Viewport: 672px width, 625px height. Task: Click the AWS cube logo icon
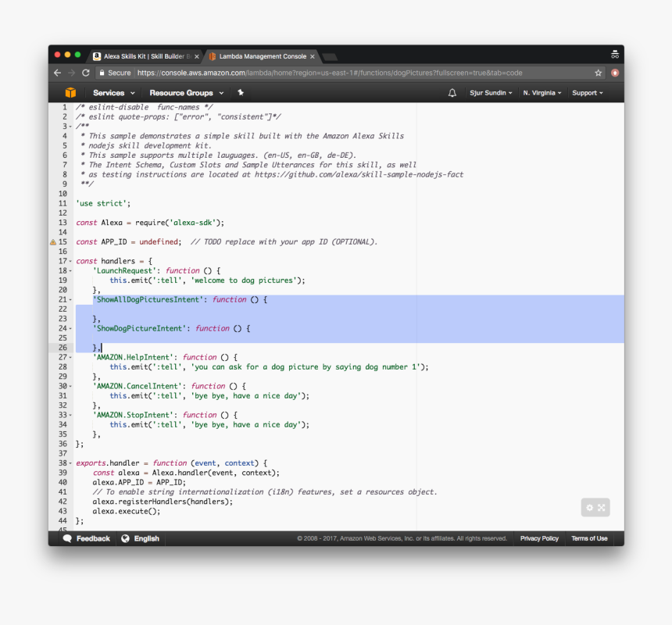70,92
